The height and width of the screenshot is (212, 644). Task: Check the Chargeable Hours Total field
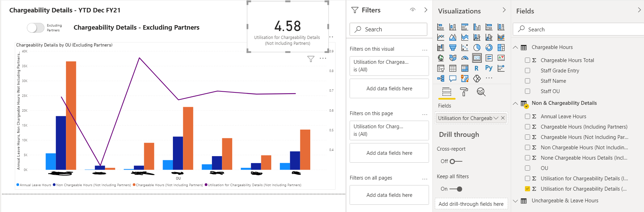[x=527, y=60]
